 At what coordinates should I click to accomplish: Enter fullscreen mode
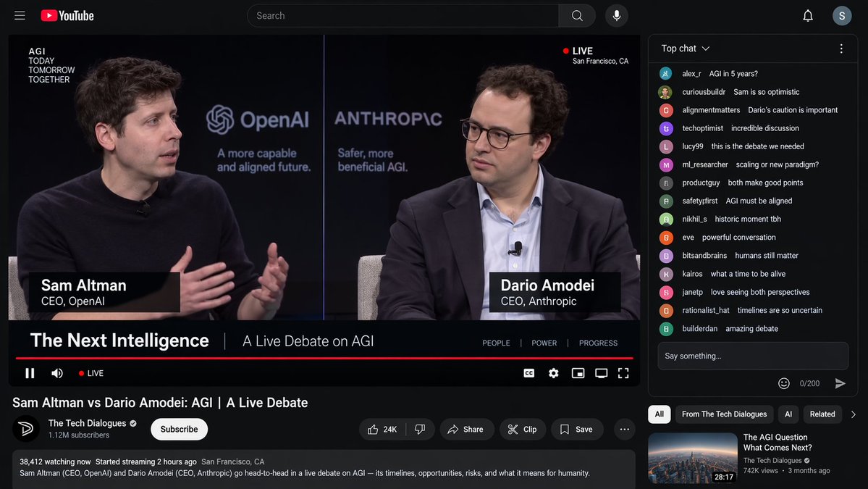[x=623, y=373]
